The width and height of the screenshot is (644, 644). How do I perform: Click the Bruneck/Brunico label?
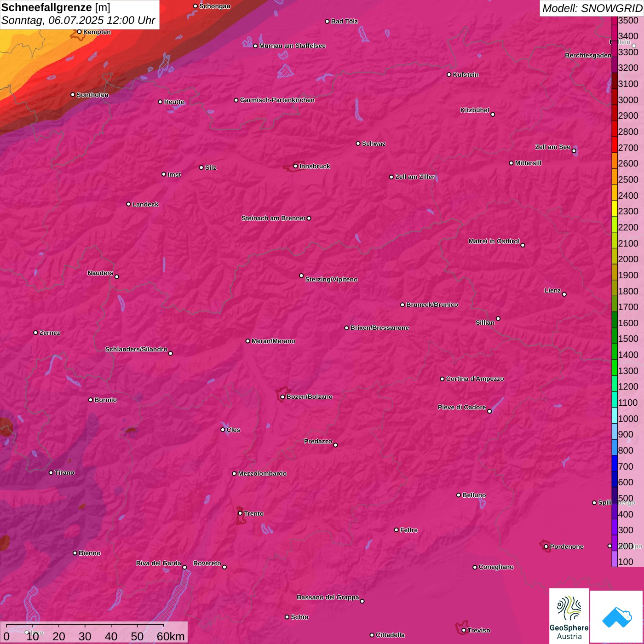[x=432, y=305]
